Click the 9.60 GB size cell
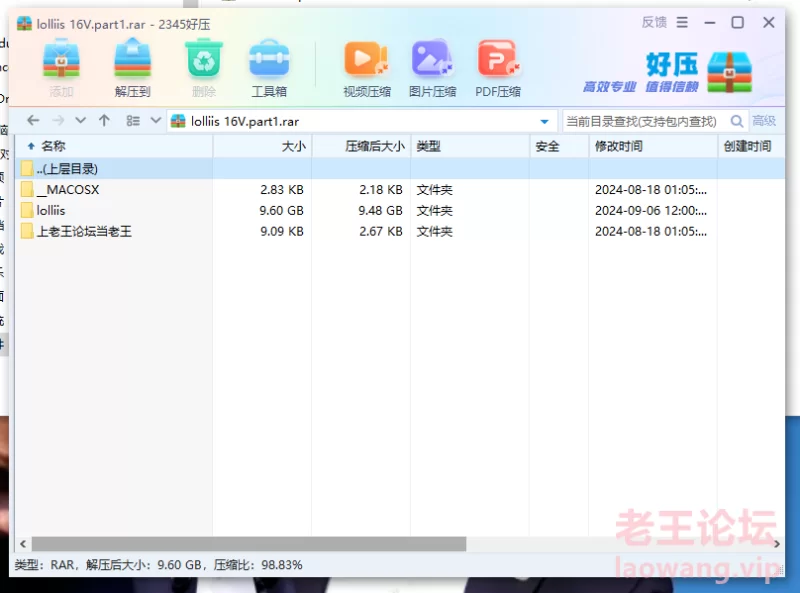Viewport: 800px width, 593px height. pyautogui.click(x=281, y=210)
